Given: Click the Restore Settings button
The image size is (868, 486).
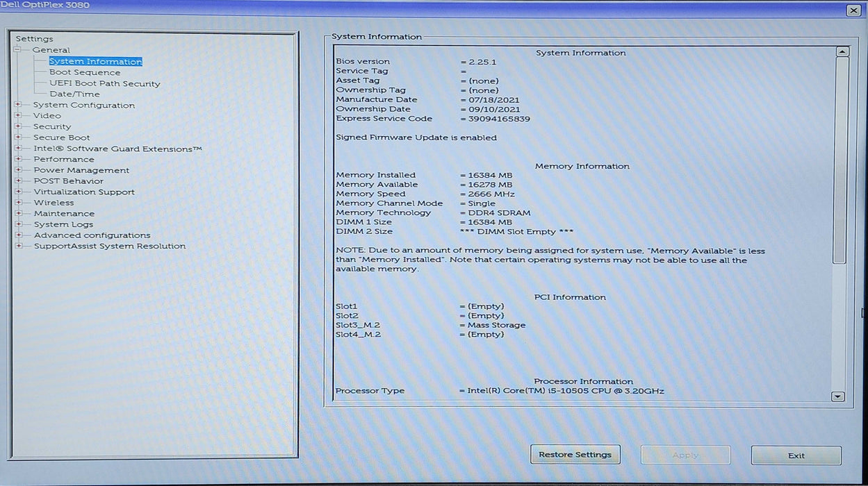Looking at the screenshot, I should click(x=575, y=455).
